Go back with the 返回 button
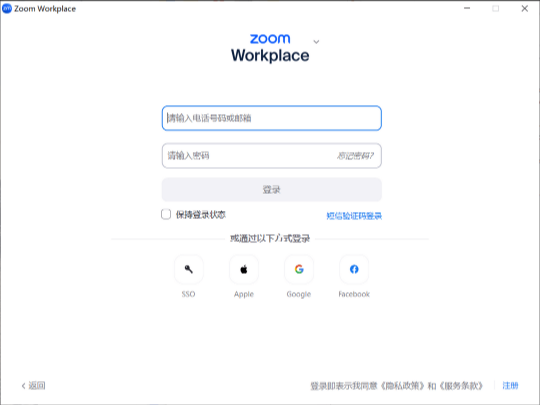540x405 pixels. pos(33,385)
